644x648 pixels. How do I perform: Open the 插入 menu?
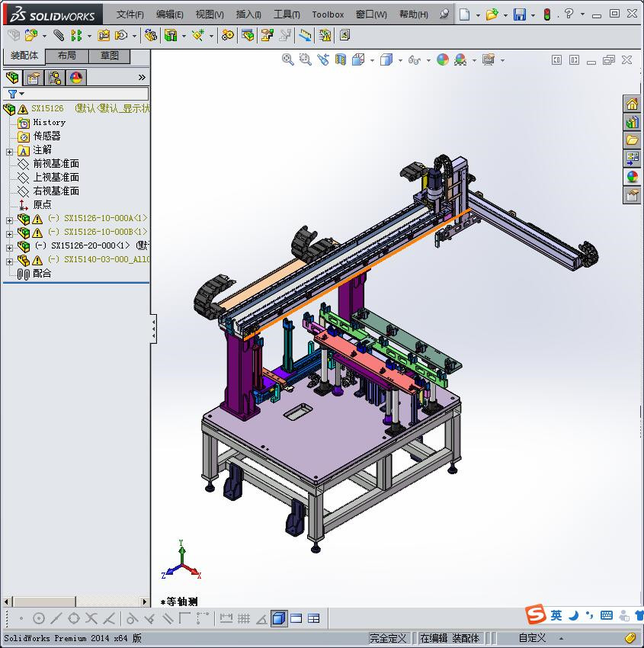coord(248,14)
